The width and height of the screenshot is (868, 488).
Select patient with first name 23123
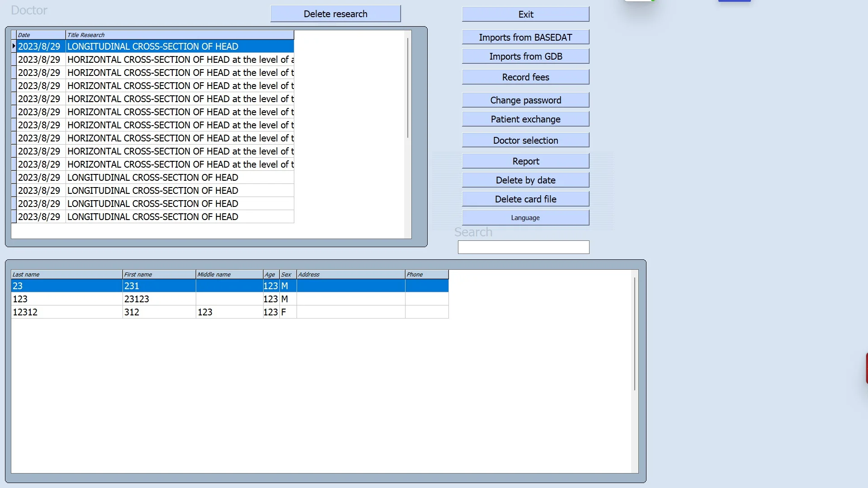coord(158,299)
